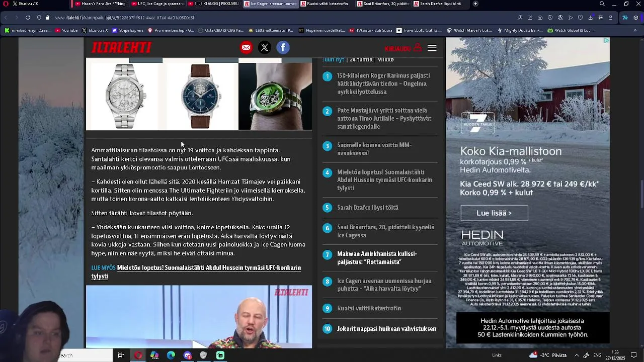Click the video player with bald man
The image size is (644, 362).
199,317
